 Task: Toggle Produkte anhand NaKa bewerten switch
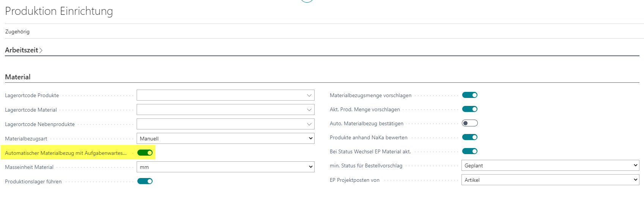pos(470,137)
